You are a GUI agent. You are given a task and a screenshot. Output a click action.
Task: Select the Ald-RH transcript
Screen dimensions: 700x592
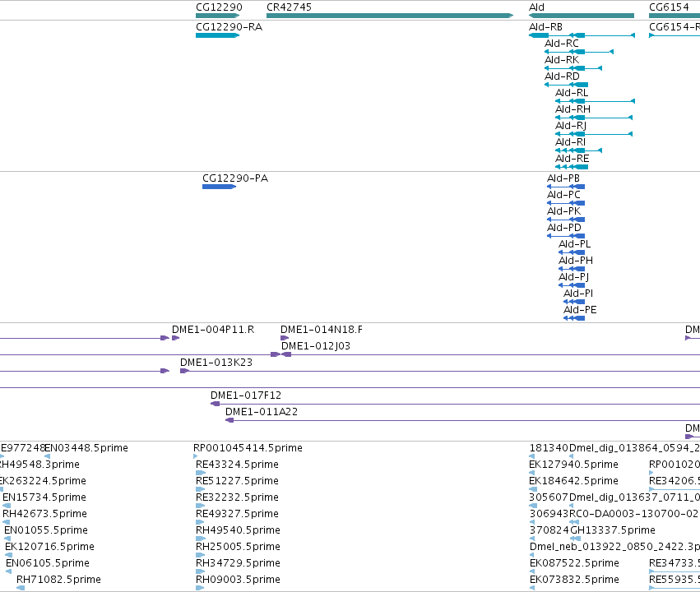tap(594, 118)
